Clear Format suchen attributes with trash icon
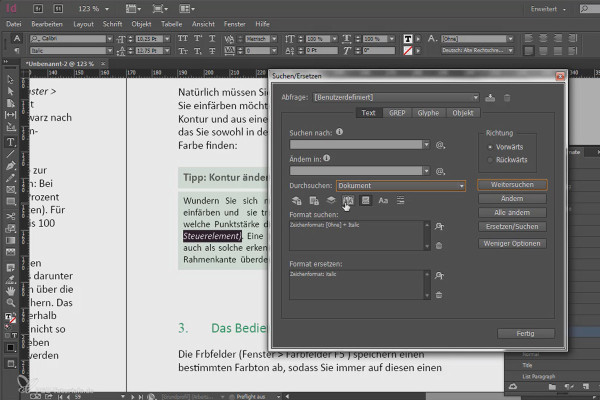600x400 pixels. [439, 245]
